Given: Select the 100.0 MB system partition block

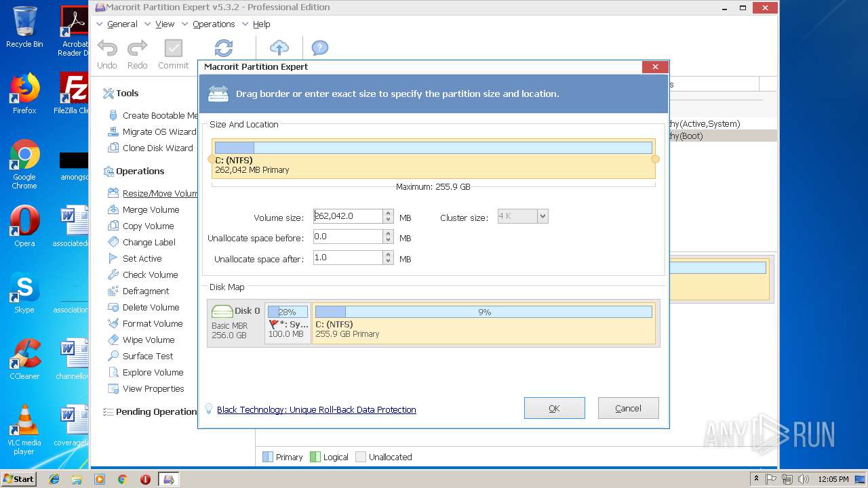Looking at the screenshot, I should coord(288,324).
